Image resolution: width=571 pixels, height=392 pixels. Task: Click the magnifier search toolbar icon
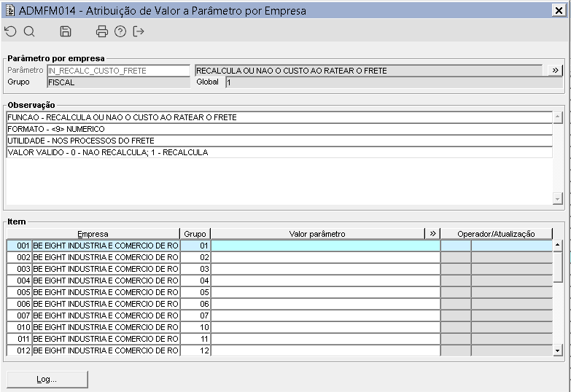[x=29, y=31]
